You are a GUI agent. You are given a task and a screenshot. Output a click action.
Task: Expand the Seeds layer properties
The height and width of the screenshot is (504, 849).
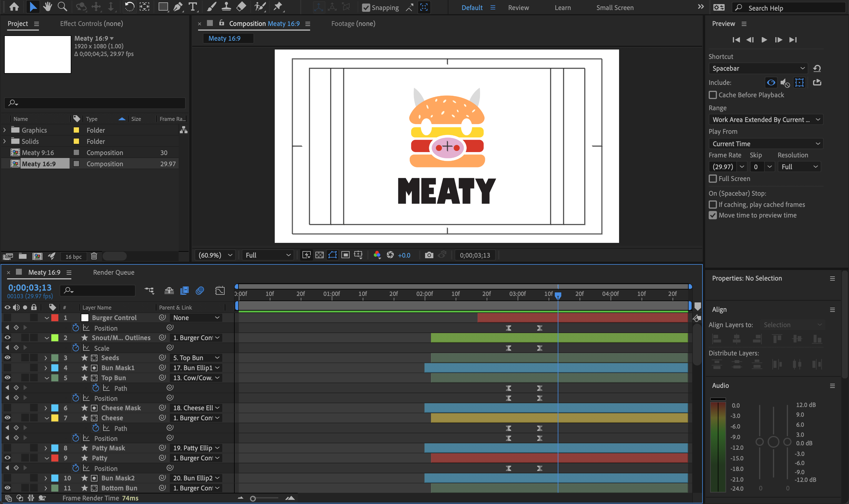(46, 358)
